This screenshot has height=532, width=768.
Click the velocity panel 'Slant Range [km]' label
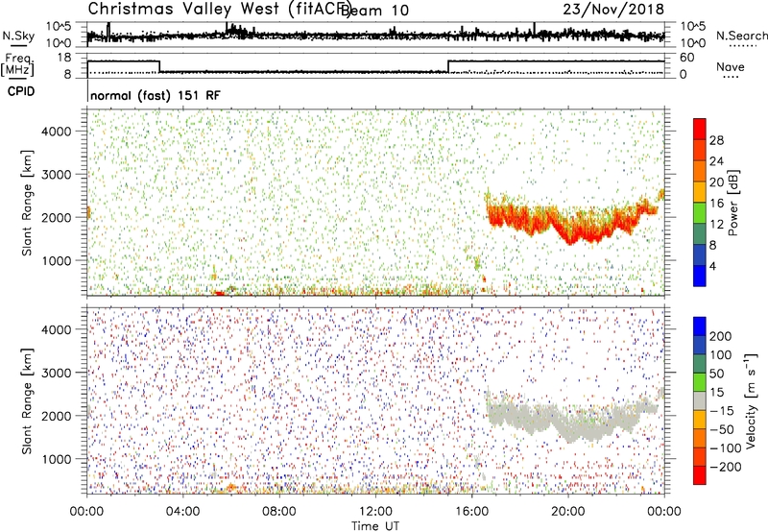point(27,401)
